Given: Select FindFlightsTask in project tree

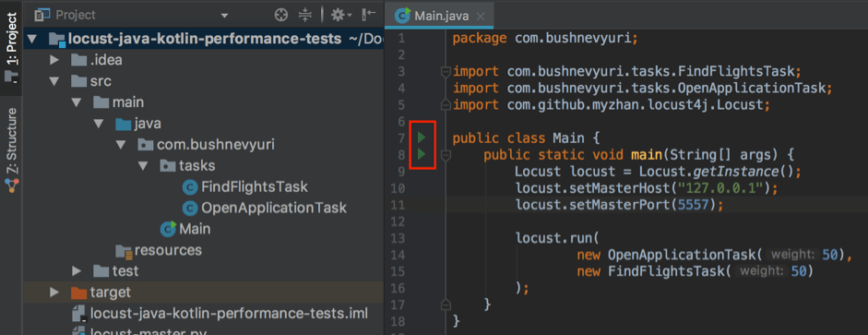Looking at the screenshot, I should [254, 186].
